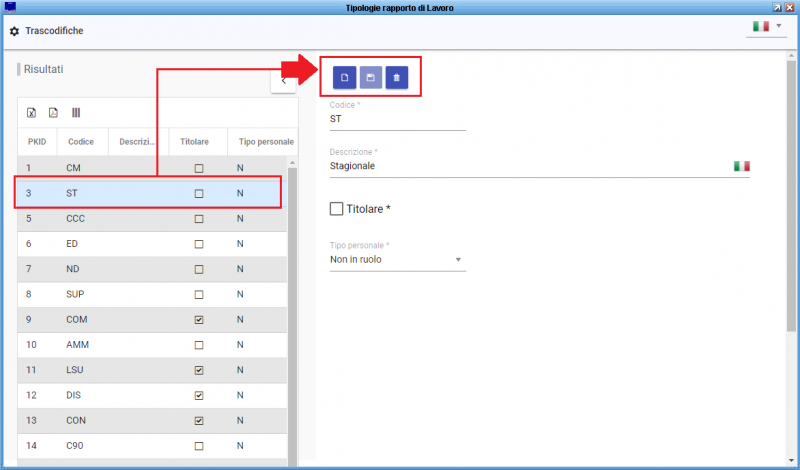800x470 pixels.
Task: Click the results list vertical scrollbar
Action: [292, 311]
